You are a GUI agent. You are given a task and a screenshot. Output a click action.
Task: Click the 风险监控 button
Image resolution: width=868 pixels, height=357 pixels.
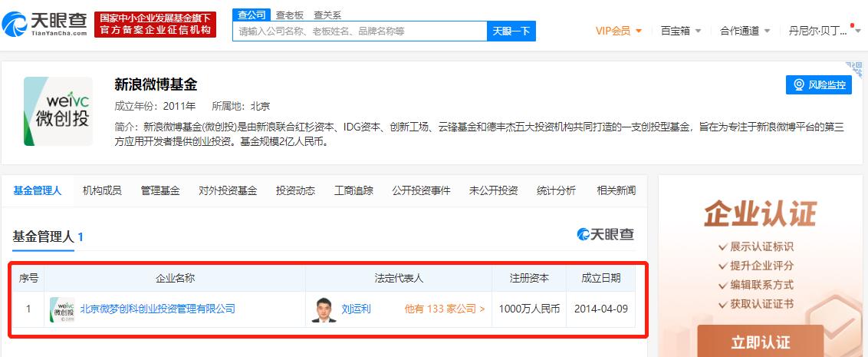(819, 84)
